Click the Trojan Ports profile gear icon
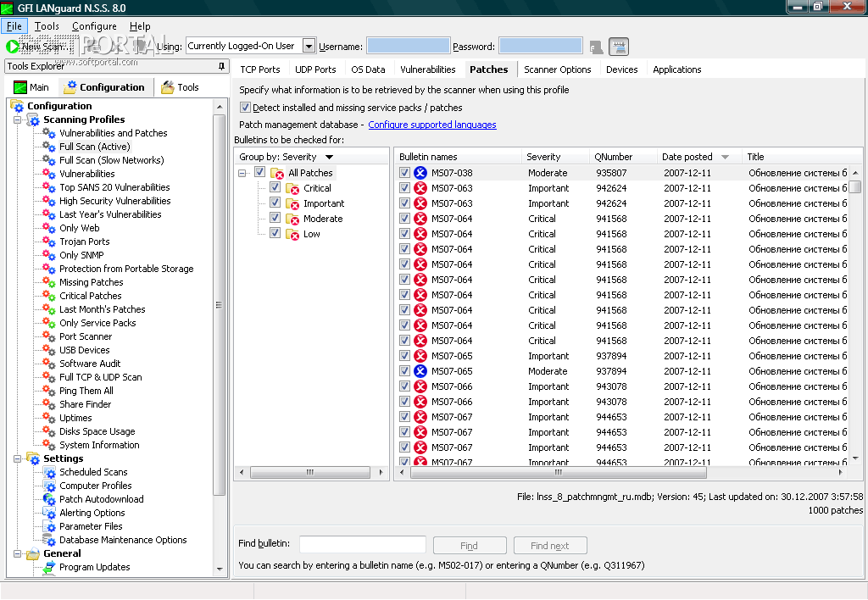 tap(48, 242)
